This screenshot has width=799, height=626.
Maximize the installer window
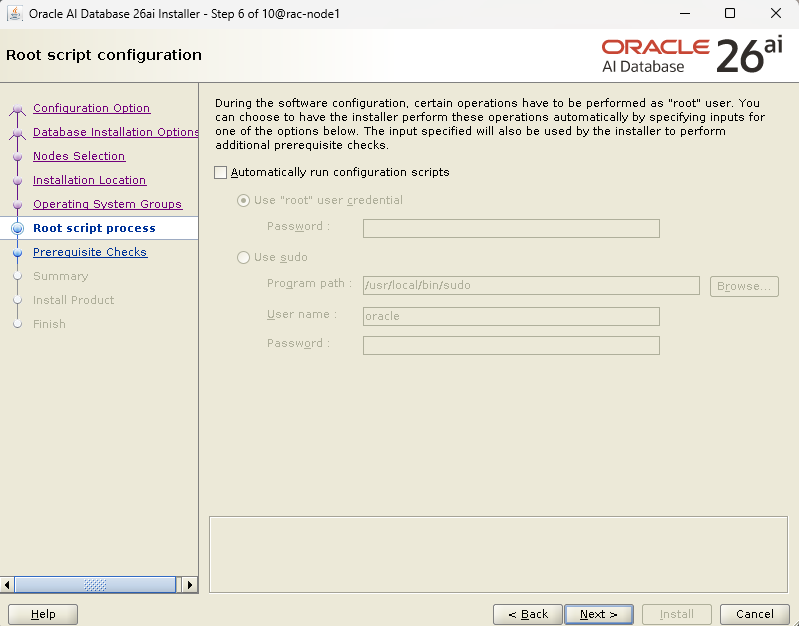730,13
